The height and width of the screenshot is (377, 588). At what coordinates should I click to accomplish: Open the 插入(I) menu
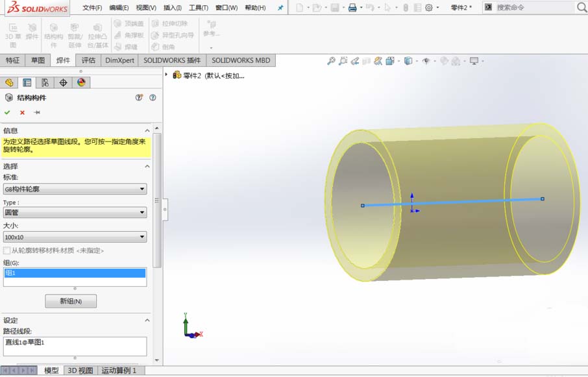click(x=173, y=8)
